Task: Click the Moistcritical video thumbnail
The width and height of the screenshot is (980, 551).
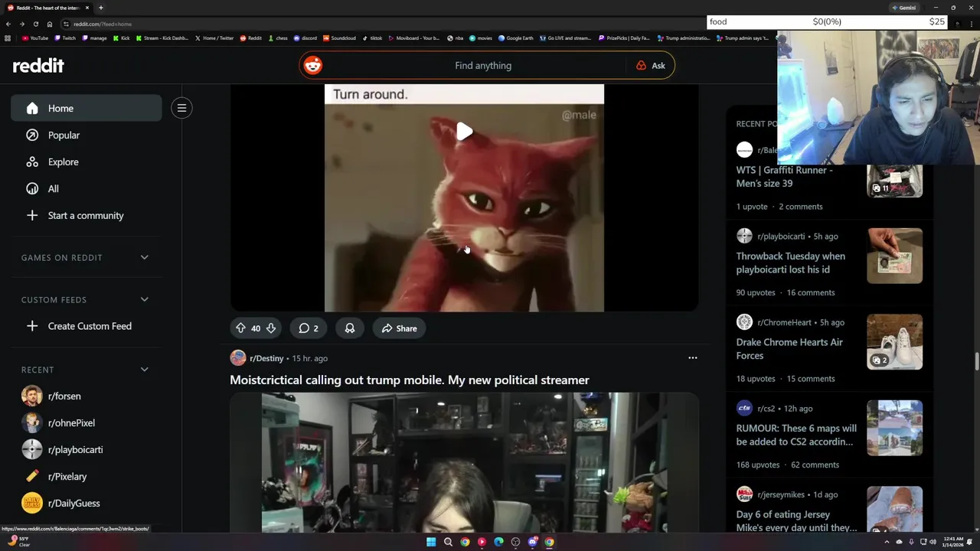Action: point(464,462)
